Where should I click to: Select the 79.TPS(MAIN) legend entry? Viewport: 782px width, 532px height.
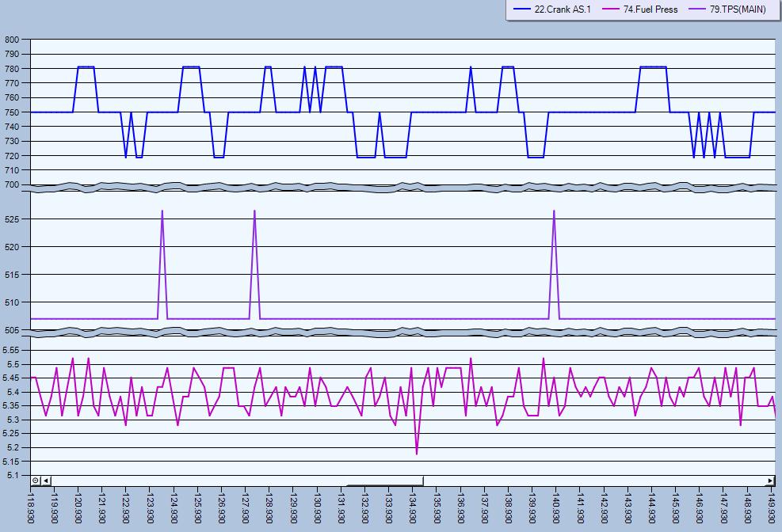[x=727, y=9]
